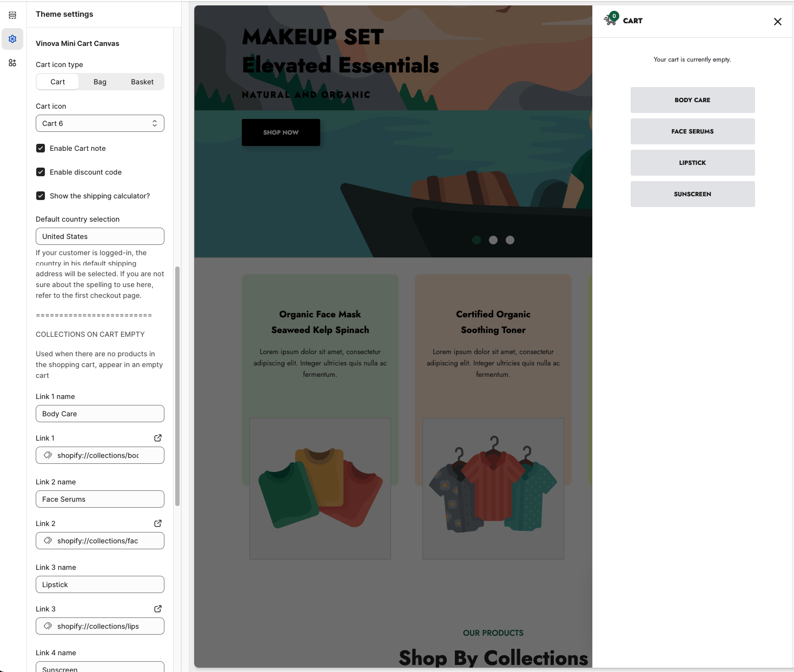This screenshot has width=794, height=672.
Task: Select the Bag cart icon type
Action: (x=100, y=82)
